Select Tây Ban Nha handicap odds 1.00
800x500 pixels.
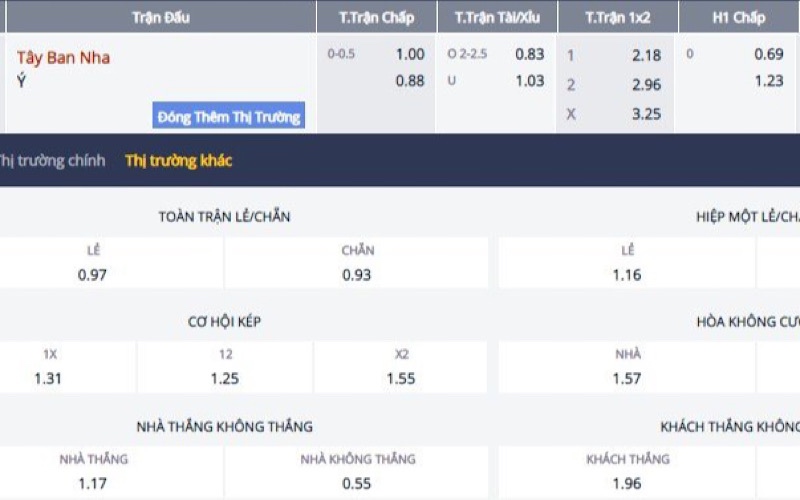click(410, 55)
